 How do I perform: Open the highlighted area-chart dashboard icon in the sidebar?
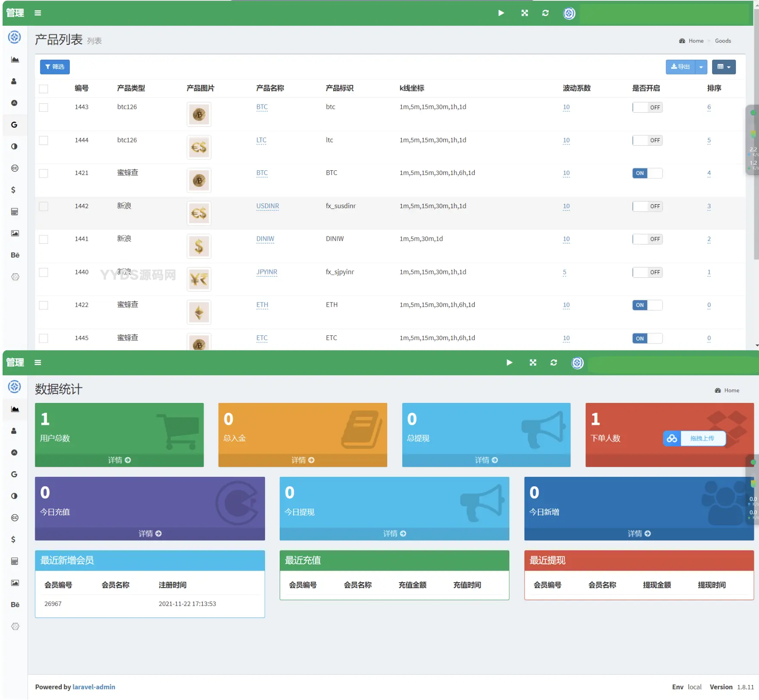15,409
